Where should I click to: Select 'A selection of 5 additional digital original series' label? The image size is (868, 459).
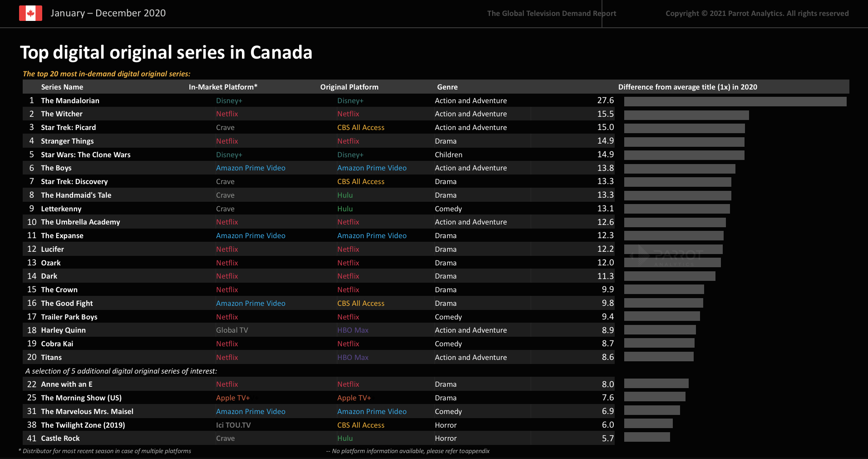121,371
